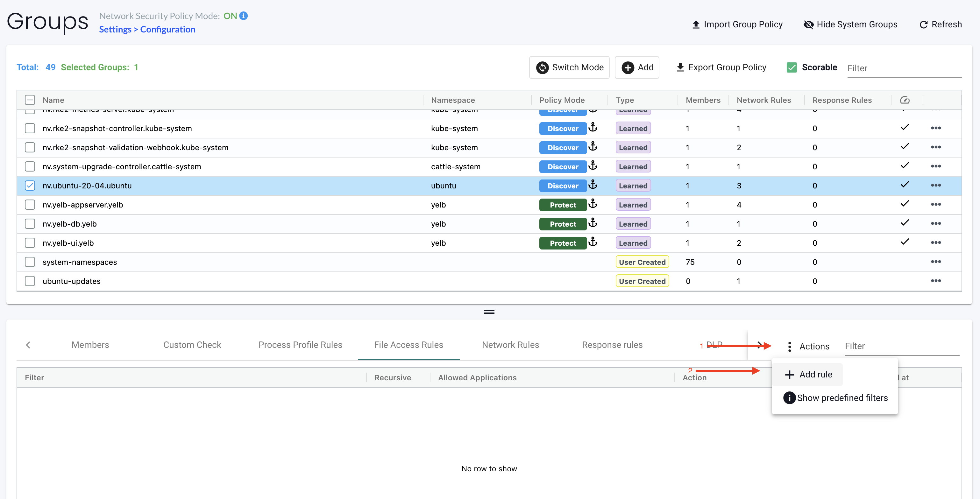The height and width of the screenshot is (499, 980).
Task: Click anchor icon in nv.yelb-ui.yelb row
Action: [593, 242]
